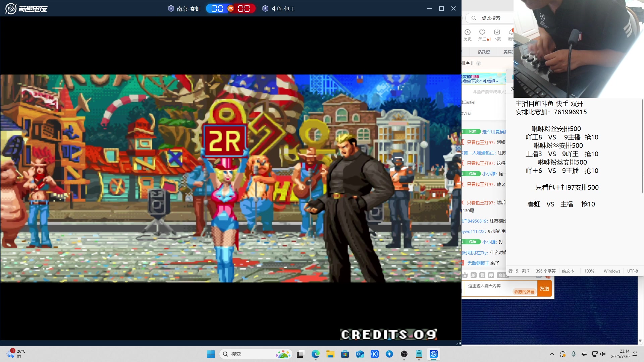
Task: Click player avatar icon beside 斗鱼-包王
Action: (265, 9)
